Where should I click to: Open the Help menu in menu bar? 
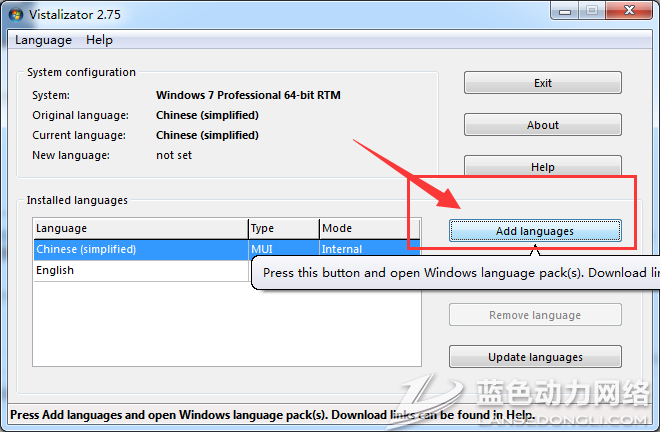(99, 40)
